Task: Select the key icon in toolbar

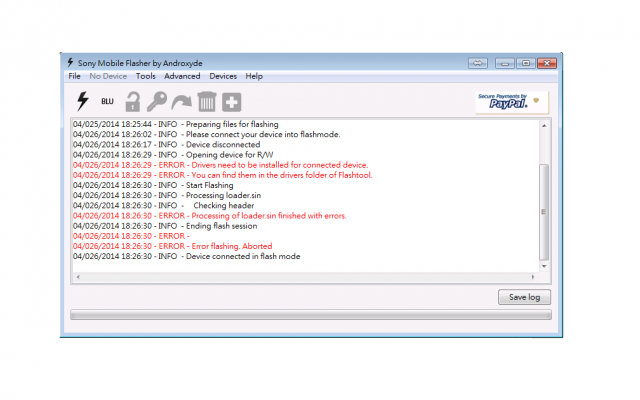Action: (x=157, y=102)
